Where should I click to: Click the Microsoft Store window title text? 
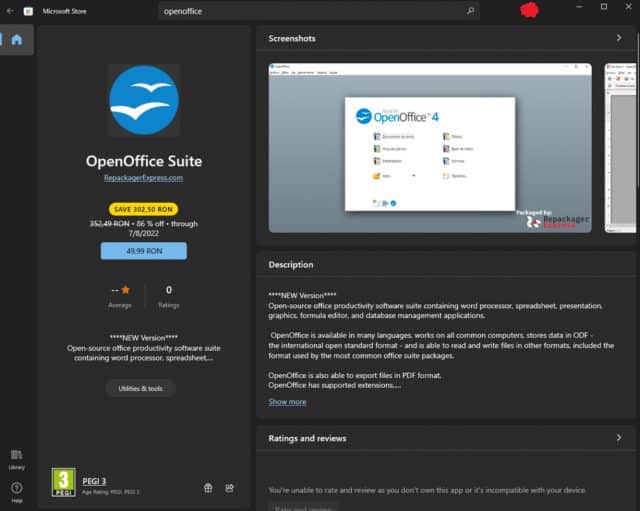pyautogui.click(x=64, y=11)
